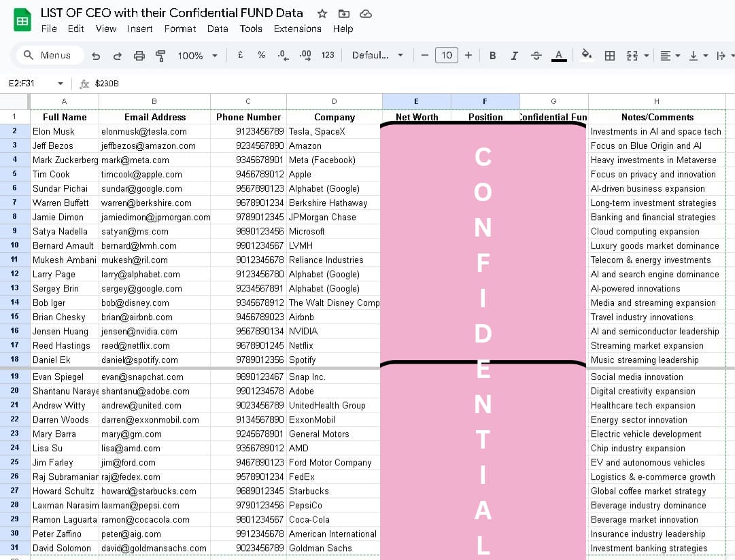Toggle strikethrough formatting

536,55
